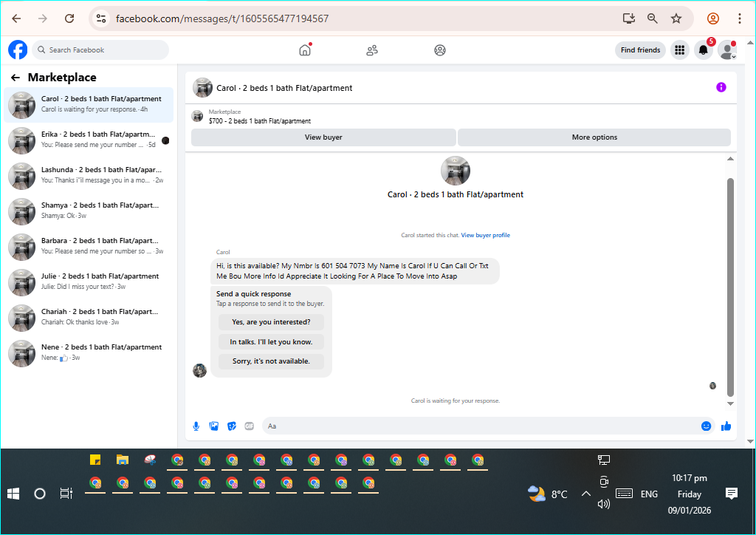The image size is (756, 535).
Task: Open Chariah's conversation in the list
Action: point(89,318)
